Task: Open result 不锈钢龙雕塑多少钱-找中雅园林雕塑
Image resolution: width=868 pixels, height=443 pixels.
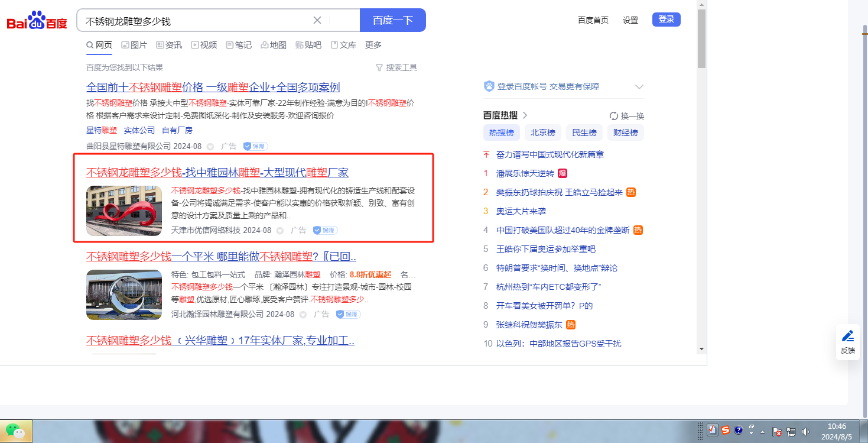Action: (x=217, y=173)
